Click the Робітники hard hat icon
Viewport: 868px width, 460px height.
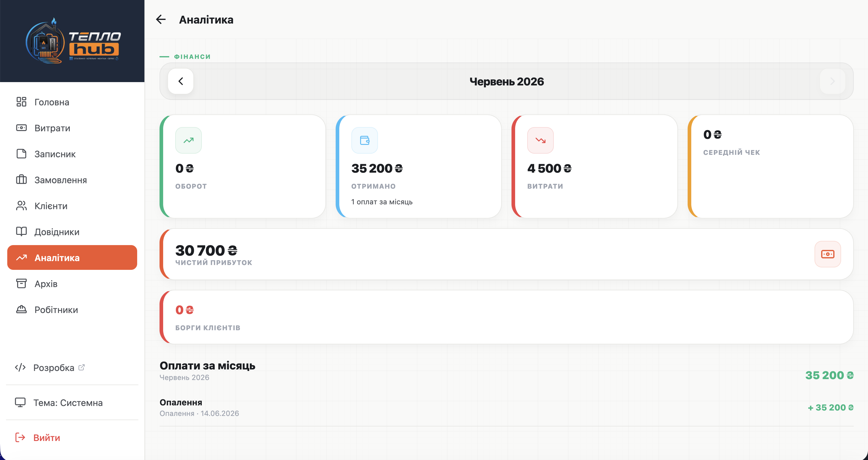click(21, 309)
